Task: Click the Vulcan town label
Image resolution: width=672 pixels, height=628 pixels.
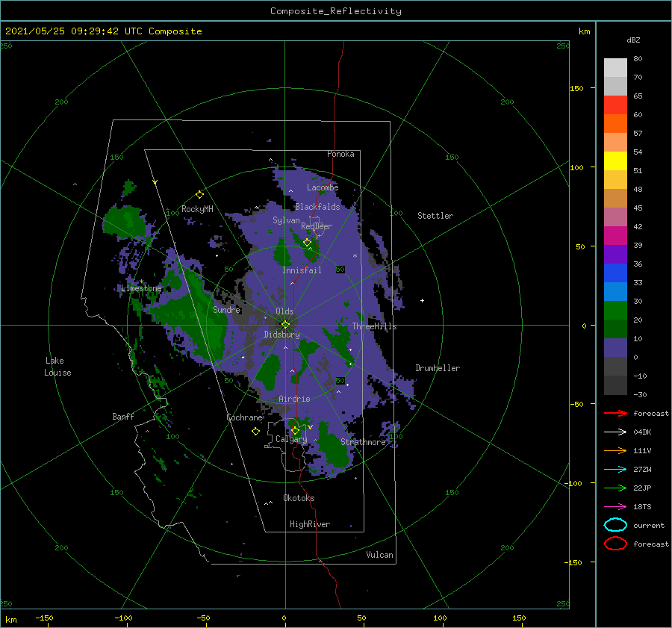Action: (379, 555)
